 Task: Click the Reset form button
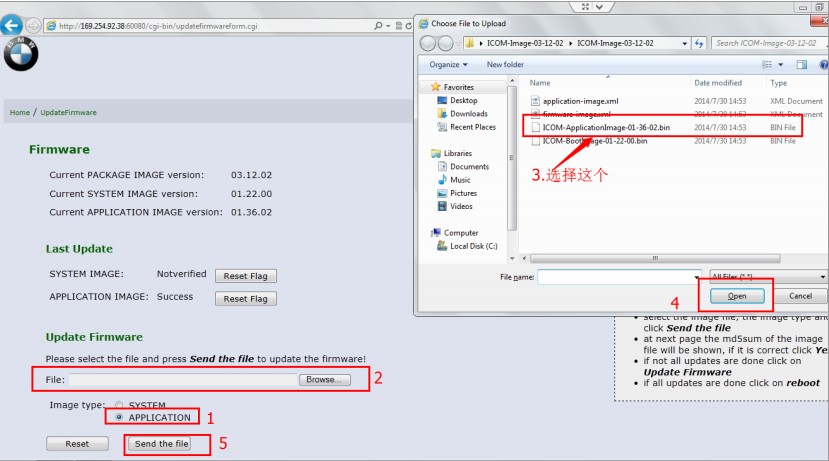tap(77, 444)
